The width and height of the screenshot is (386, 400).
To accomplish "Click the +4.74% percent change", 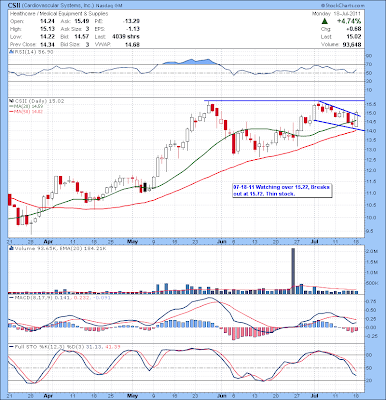I will pyautogui.click(x=349, y=21).
